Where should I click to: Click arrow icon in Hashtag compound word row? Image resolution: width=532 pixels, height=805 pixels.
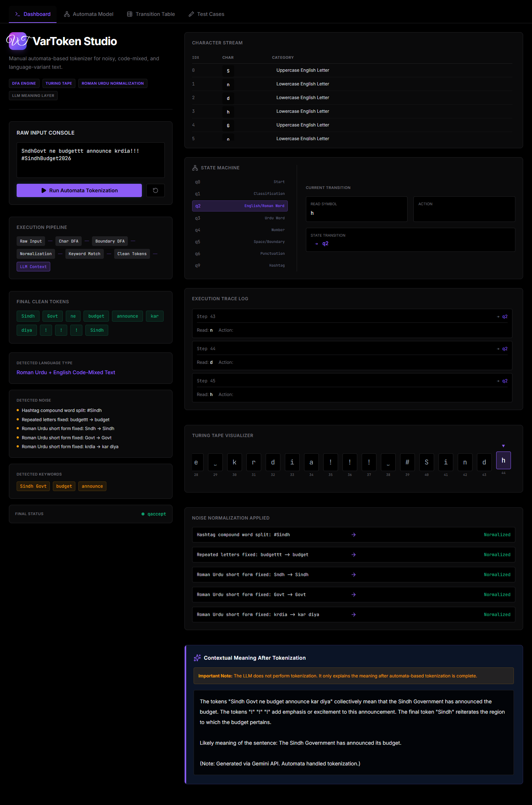pos(354,535)
